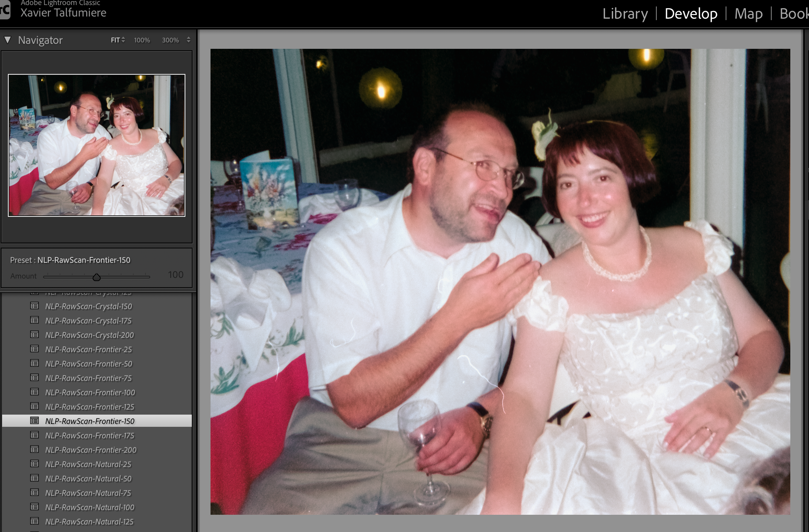809x532 pixels.
Task: Click the preset icon beside NLP-RawScan-Natural-50
Action: (x=34, y=478)
